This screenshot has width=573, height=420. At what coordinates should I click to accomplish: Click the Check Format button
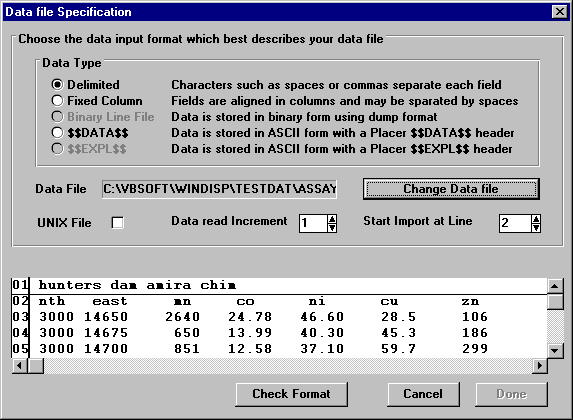292,394
